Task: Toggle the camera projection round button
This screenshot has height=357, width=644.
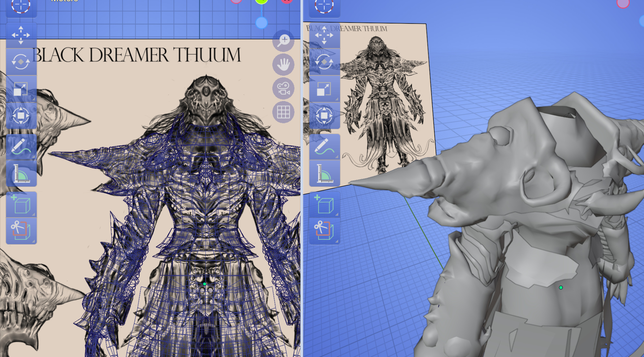Action: (x=283, y=88)
